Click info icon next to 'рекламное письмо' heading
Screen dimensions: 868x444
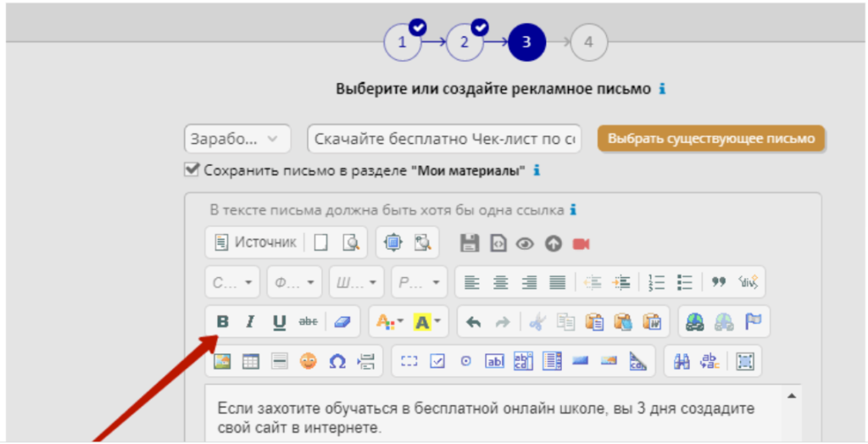click(x=662, y=89)
